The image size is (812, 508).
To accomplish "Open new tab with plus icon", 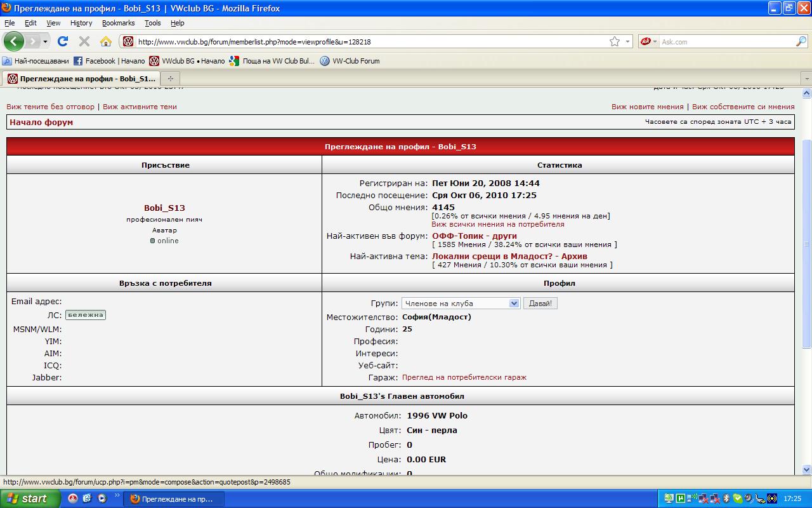I will click(170, 79).
